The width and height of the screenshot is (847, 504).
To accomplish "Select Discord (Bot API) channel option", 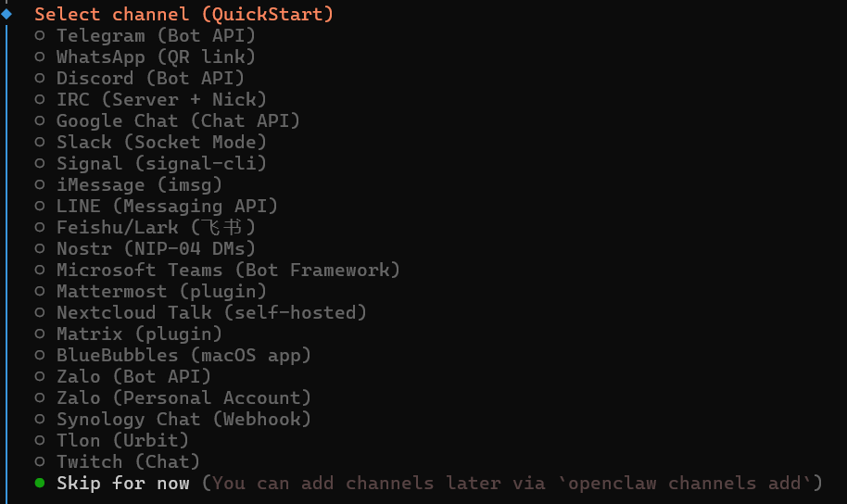I will coord(150,79).
